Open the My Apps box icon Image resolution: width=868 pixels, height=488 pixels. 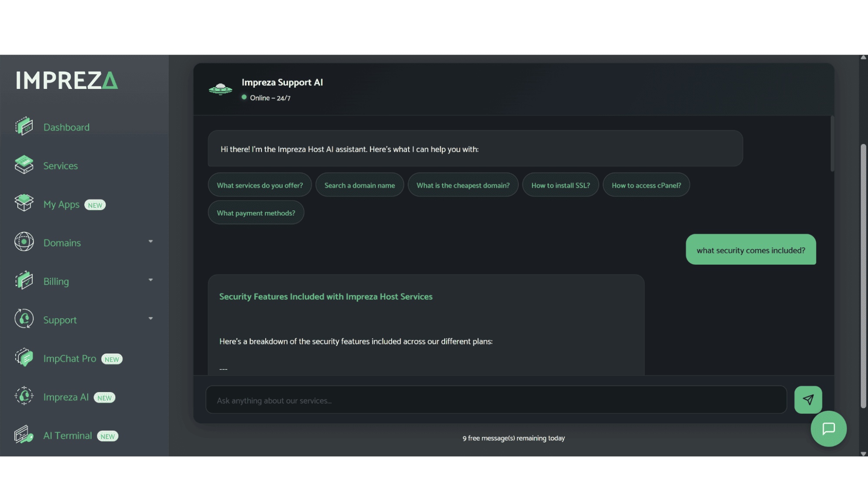point(24,203)
